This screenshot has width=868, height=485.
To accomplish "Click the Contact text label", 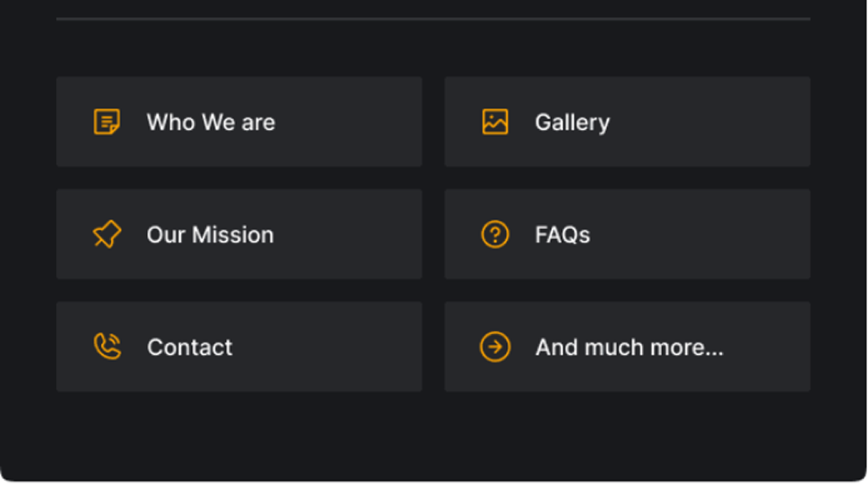I will tap(190, 347).
